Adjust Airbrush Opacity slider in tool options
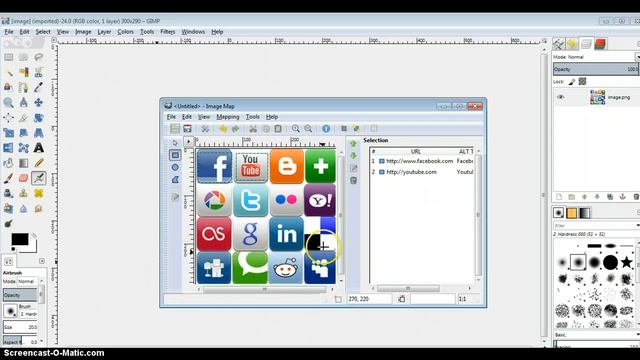 (x=20, y=295)
